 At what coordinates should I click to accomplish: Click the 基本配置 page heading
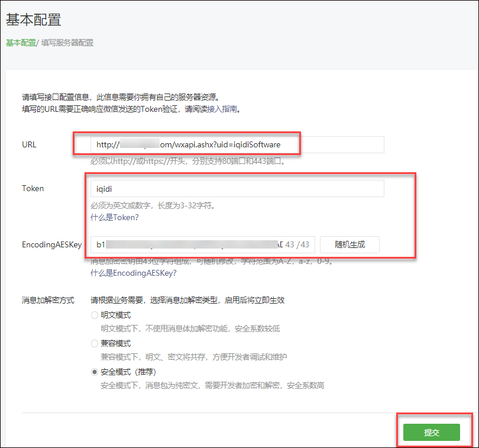click(x=34, y=20)
